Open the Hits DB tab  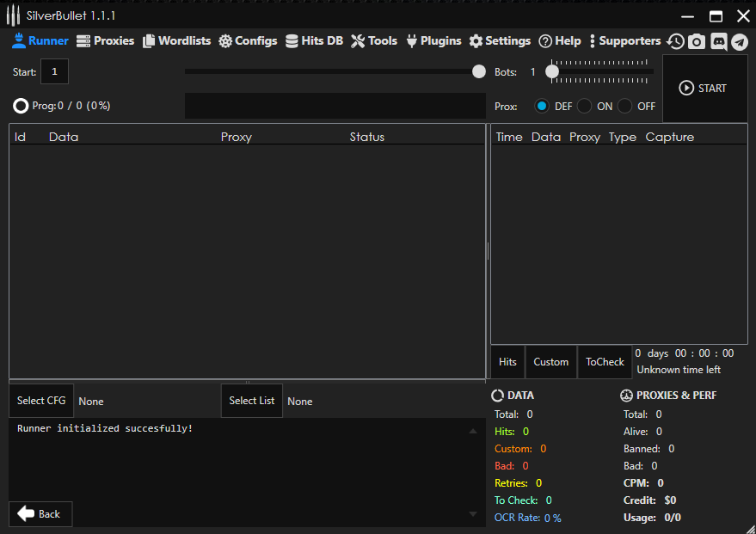coord(314,41)
